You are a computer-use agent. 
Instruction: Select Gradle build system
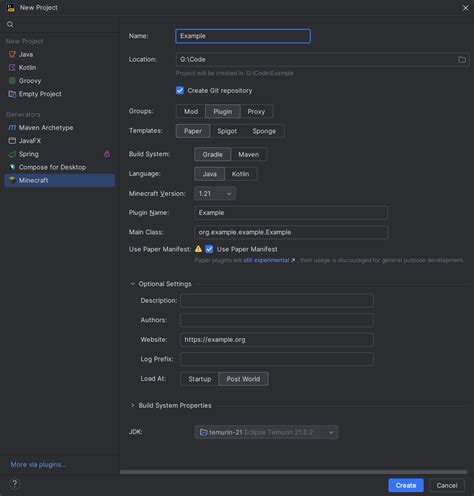[213, 154]
